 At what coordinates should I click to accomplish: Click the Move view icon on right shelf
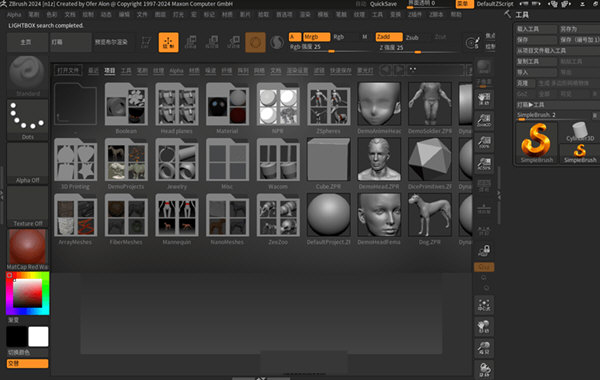(x=484, y=326)
